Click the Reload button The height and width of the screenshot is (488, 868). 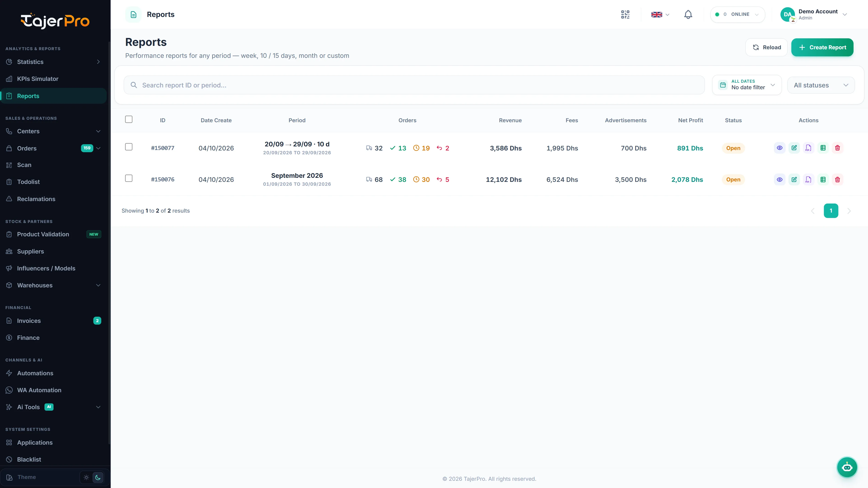(766, 47)
